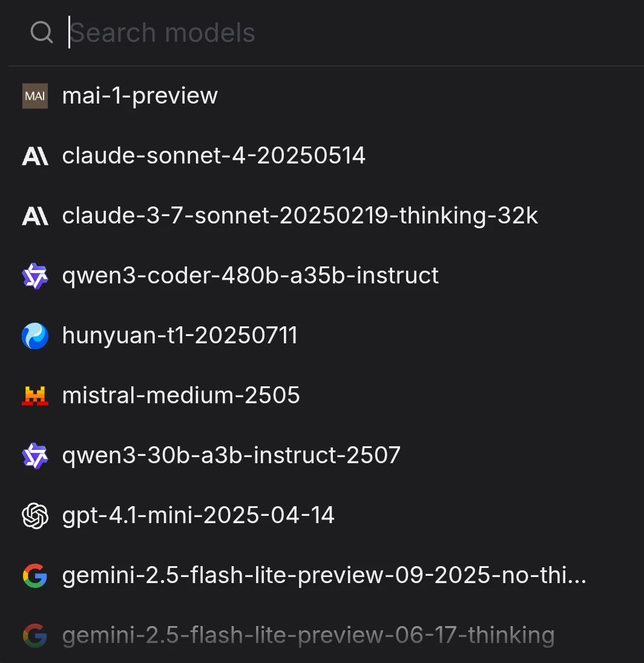Select the gemini-2.5-flash-lite-preview-06-17-thinking model
The image size is (644, 663).
(x=308, y=636)
